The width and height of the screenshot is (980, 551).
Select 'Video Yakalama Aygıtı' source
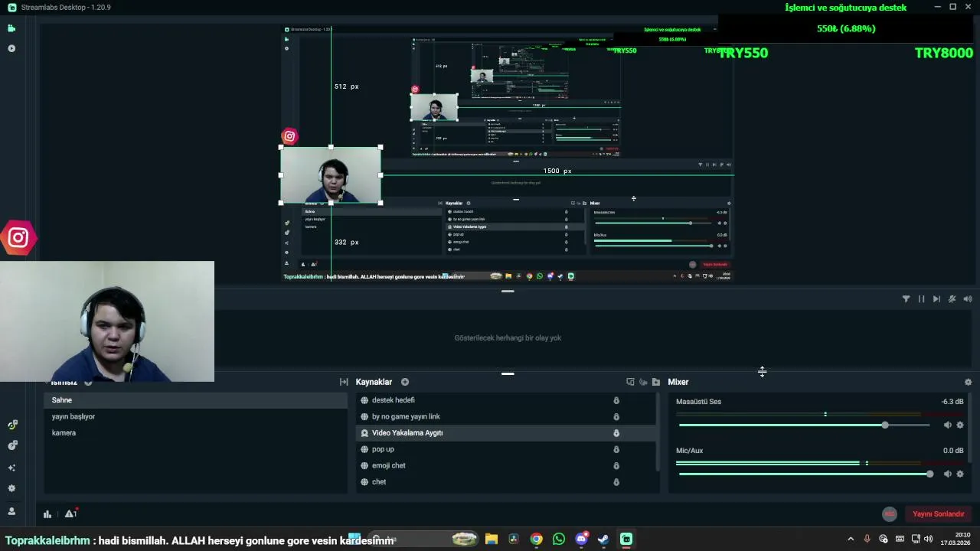pyautogui.click(x=505, y=433)
